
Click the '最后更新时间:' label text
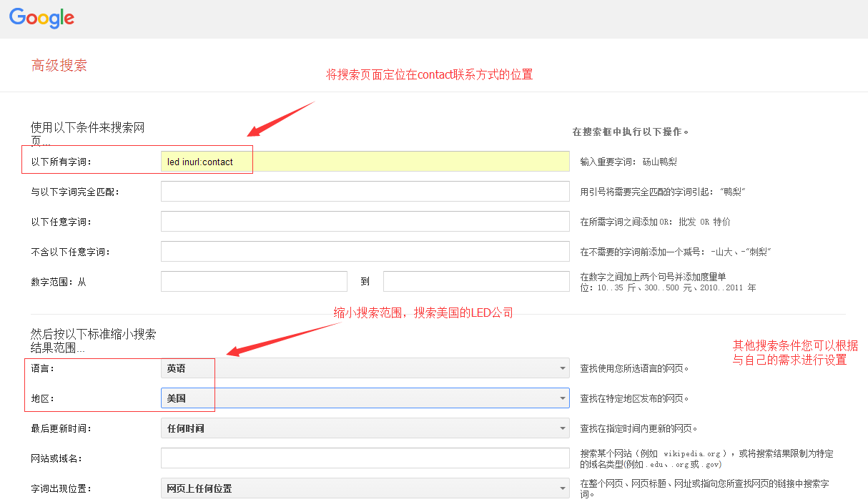pyautogui.click(x=61, y=428)
